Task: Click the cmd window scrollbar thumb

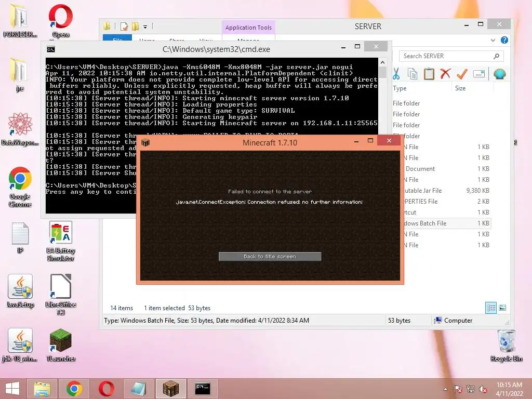Action: click(x=383, y=72)
